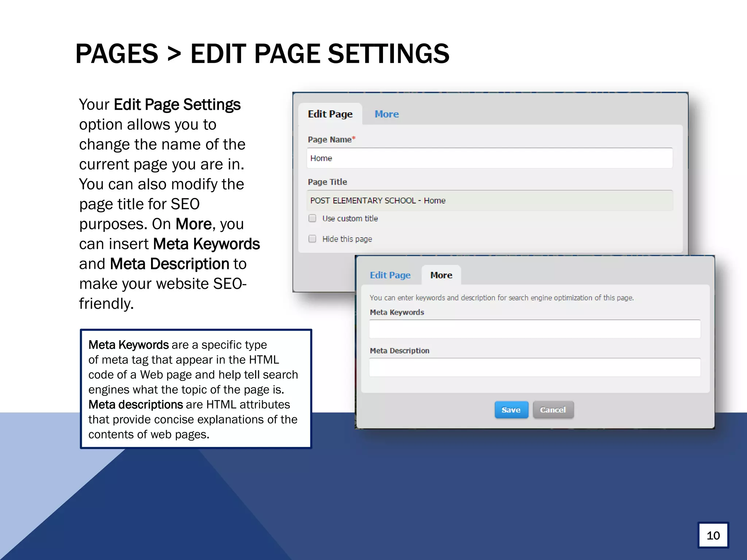Click the Page Name label
The width and height of the screenshot is (747, 560).
[x=331, y=140]
